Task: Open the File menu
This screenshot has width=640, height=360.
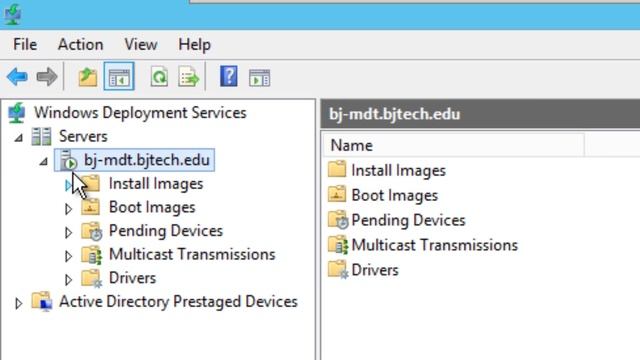Action: 25,44
